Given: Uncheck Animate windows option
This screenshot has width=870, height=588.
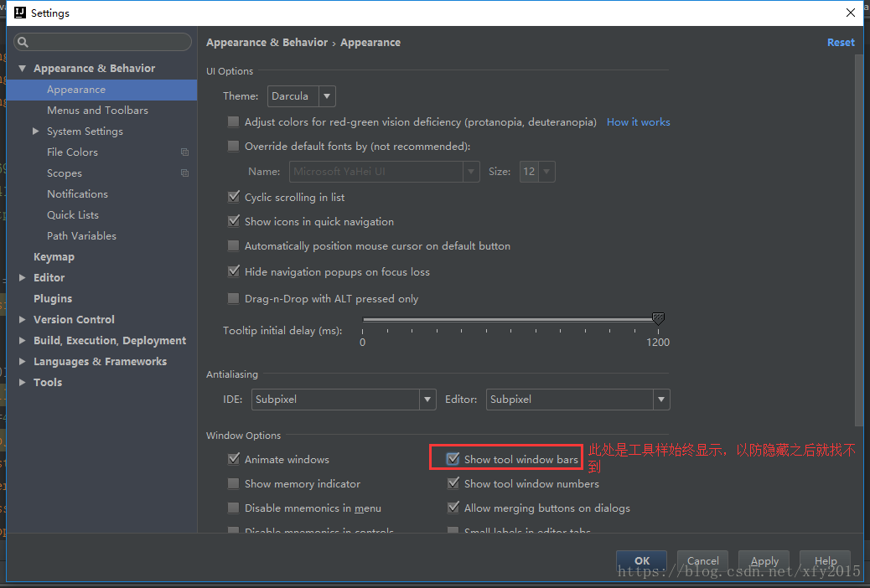Looking at the screenshot, I should click(234, 459).
